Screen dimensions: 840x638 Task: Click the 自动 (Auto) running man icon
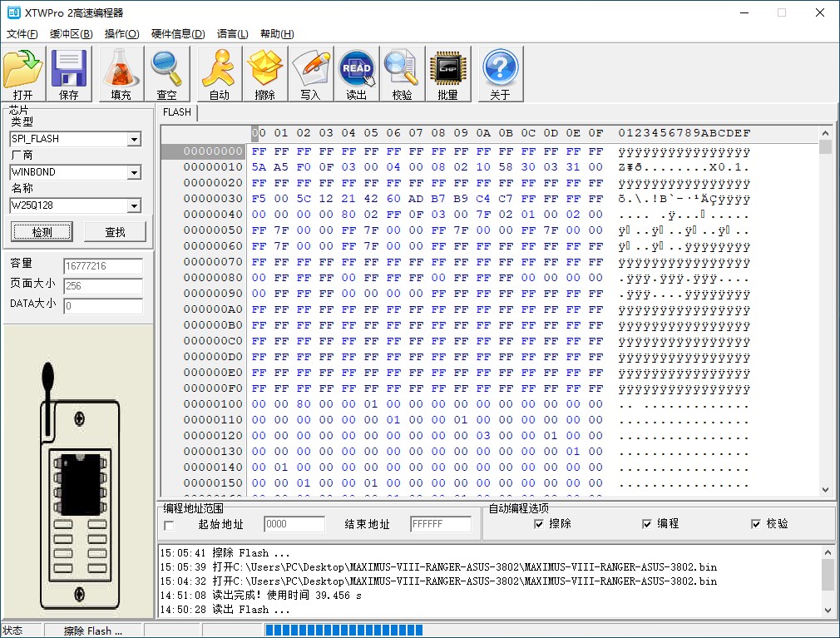tap(219, 70)
